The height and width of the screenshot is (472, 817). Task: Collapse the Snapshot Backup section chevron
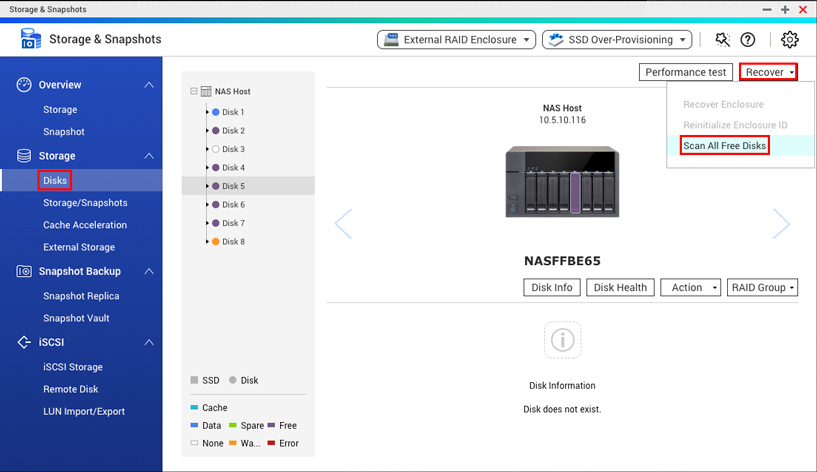(x=149, y=271)
